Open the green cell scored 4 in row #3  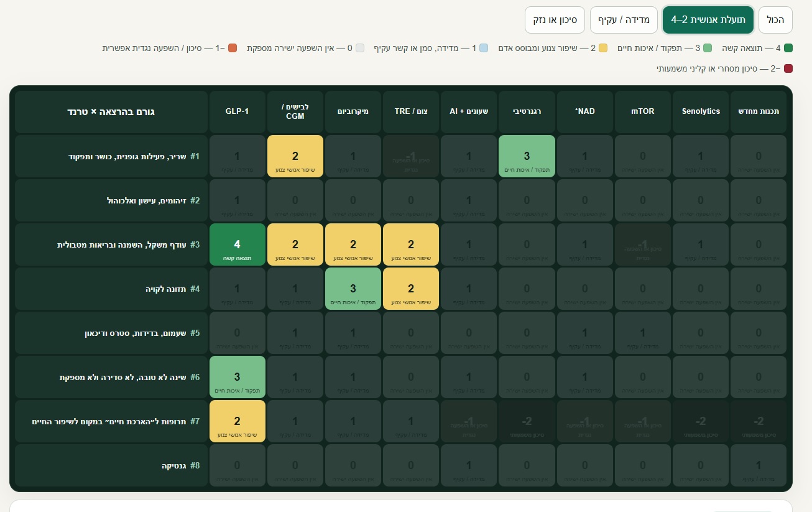tap(237, 244)
